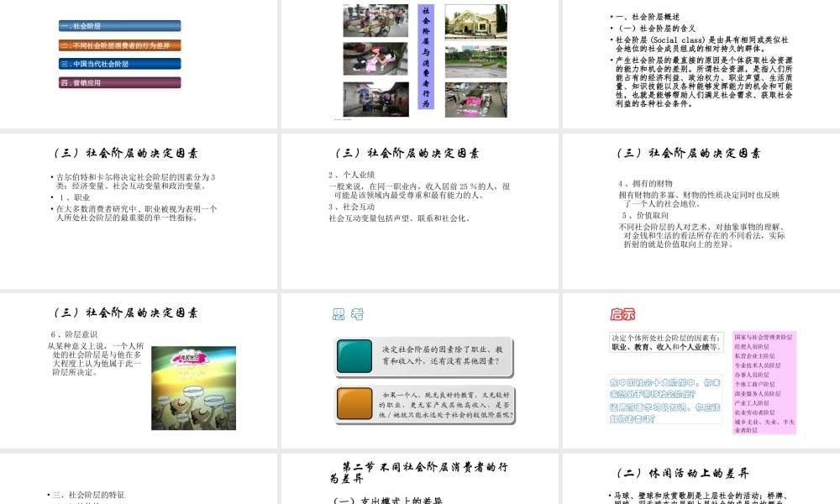Select the blue bar labeled 一.社会阶层
This screenshot has width=840, height=504.
[x=118, y=25]
